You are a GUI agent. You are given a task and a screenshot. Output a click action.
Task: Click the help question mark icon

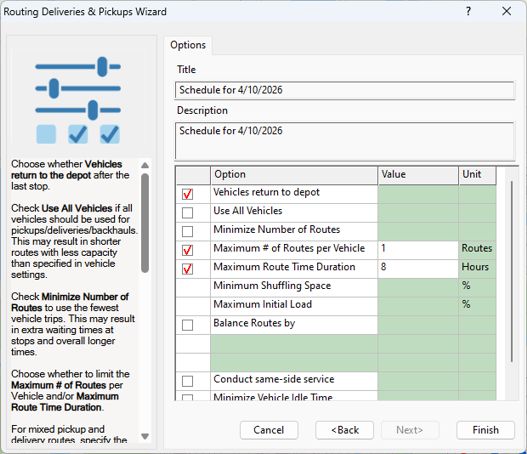468,11
